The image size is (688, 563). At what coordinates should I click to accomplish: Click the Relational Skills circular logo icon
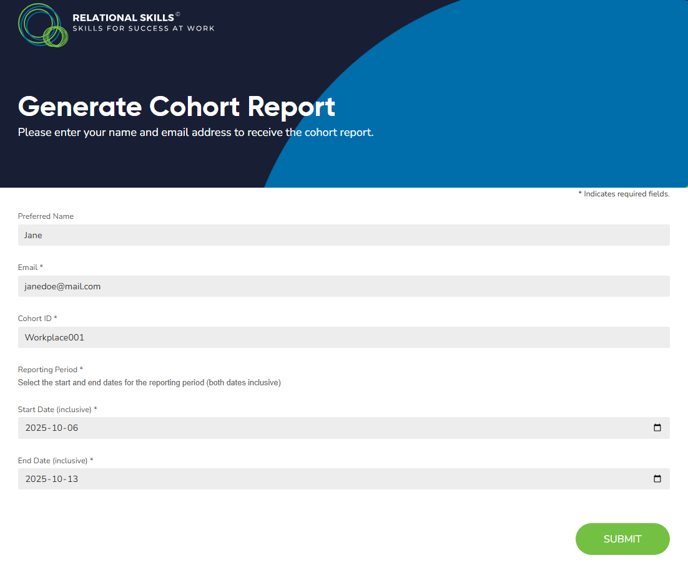(x=43, y=24)
